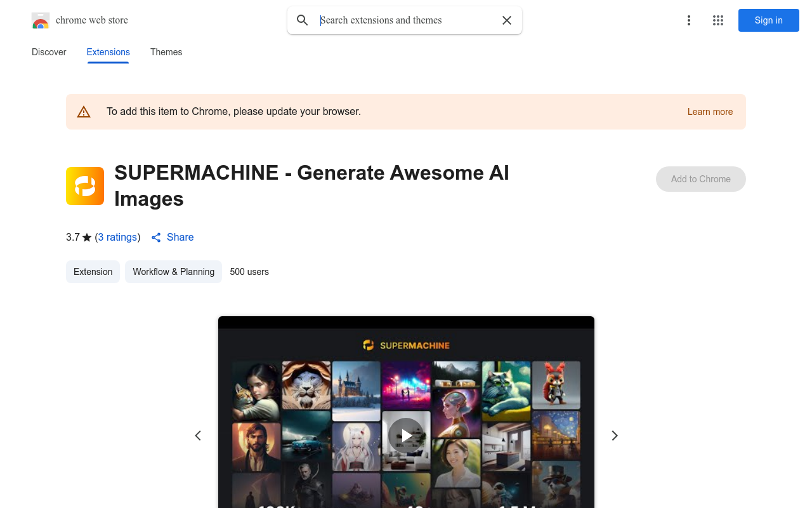This screenshot has height=508, width=812.
Task: Click the star rating icon
Action: coord(87,237)
